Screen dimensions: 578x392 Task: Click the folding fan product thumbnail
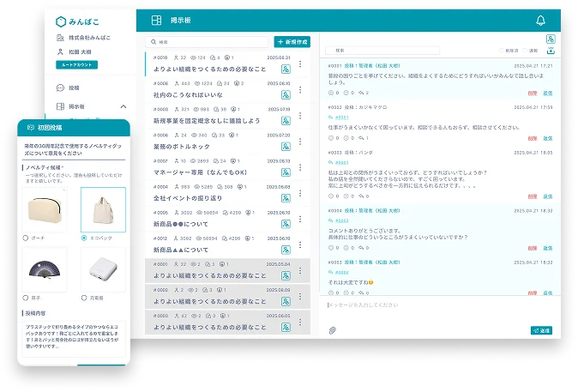[45, 269]
